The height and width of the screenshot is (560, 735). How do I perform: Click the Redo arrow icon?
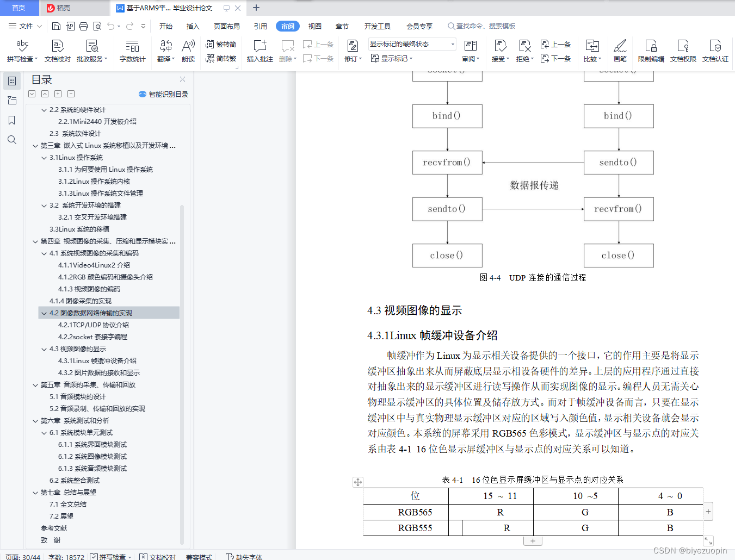pyautogui.click(x=130, y=26)
